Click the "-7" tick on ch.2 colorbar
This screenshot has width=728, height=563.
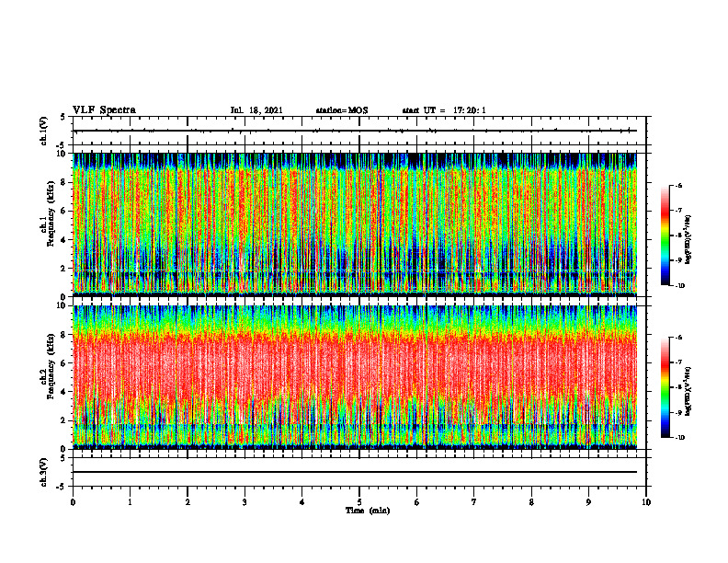click(678, 362)
